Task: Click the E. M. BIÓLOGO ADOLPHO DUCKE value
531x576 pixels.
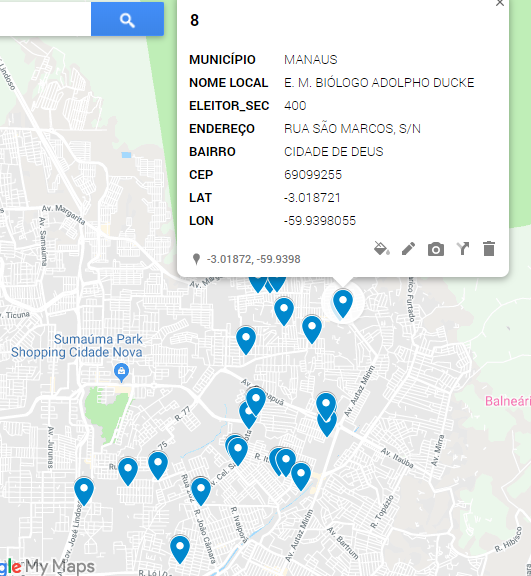Action: (379, 83)
